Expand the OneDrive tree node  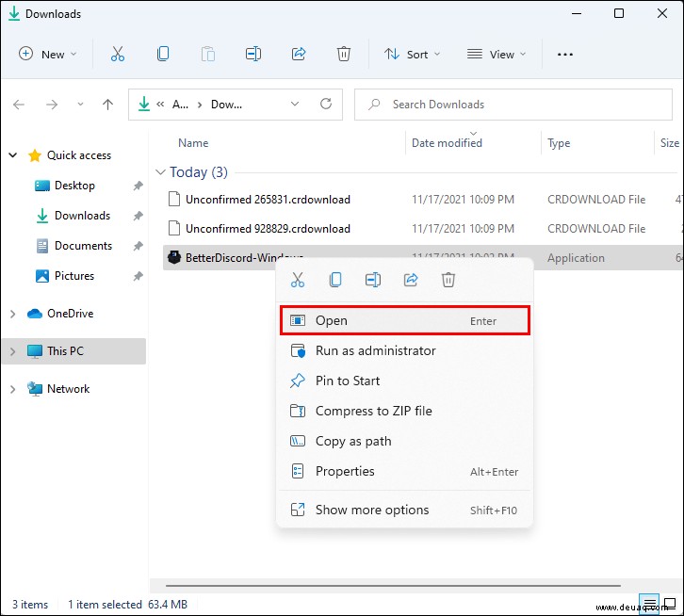click(x=13, y=314)
